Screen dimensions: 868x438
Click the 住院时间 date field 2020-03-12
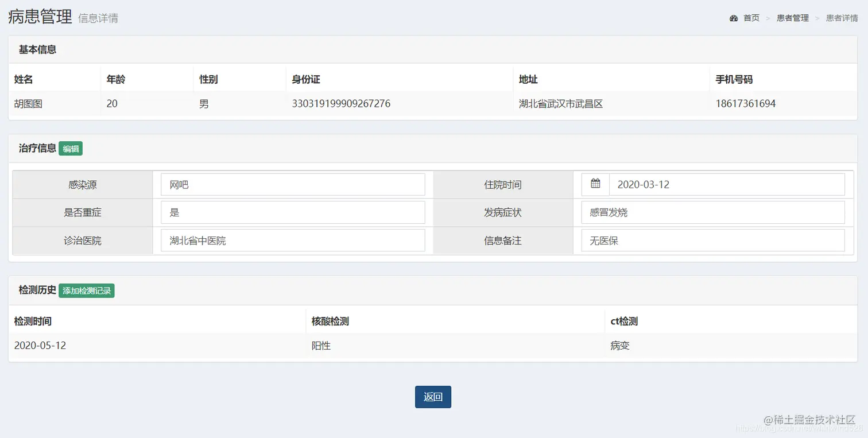click(x=727, y=184)
